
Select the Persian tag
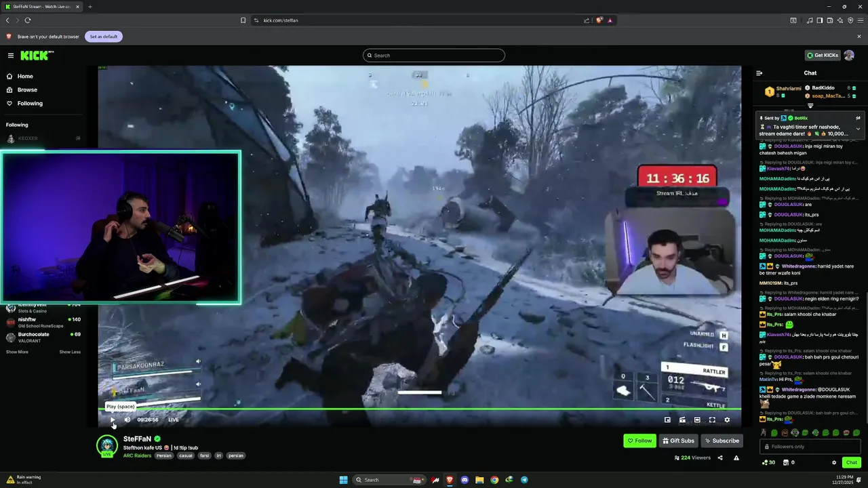point(164,455)
